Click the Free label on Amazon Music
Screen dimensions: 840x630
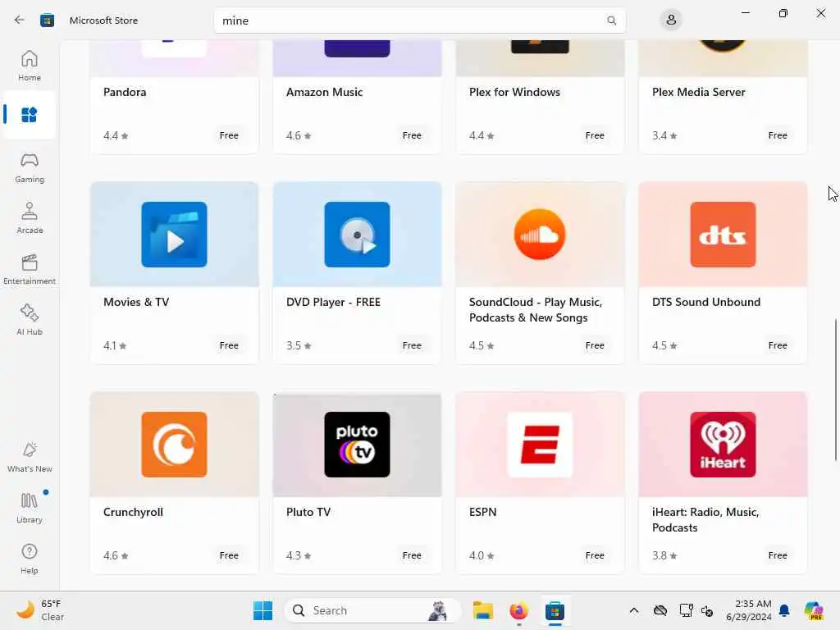[x=412, y=135]
